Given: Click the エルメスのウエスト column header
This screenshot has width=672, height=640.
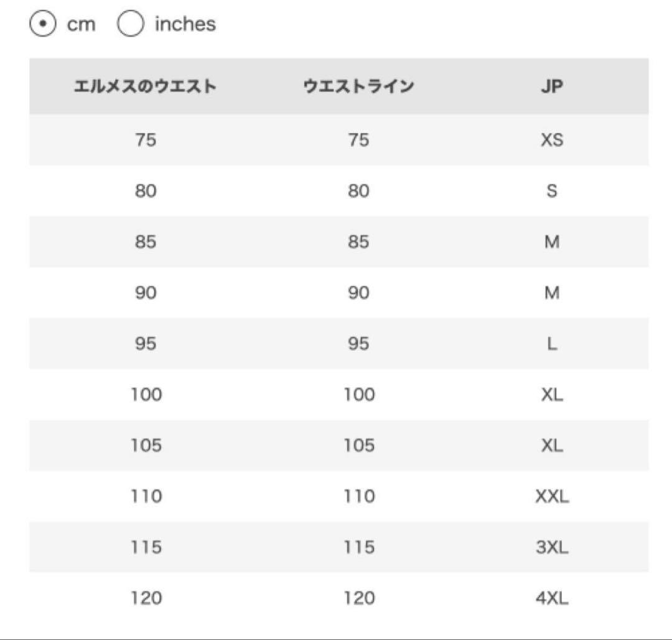Looking at the screenshot, I should [145, 86].
